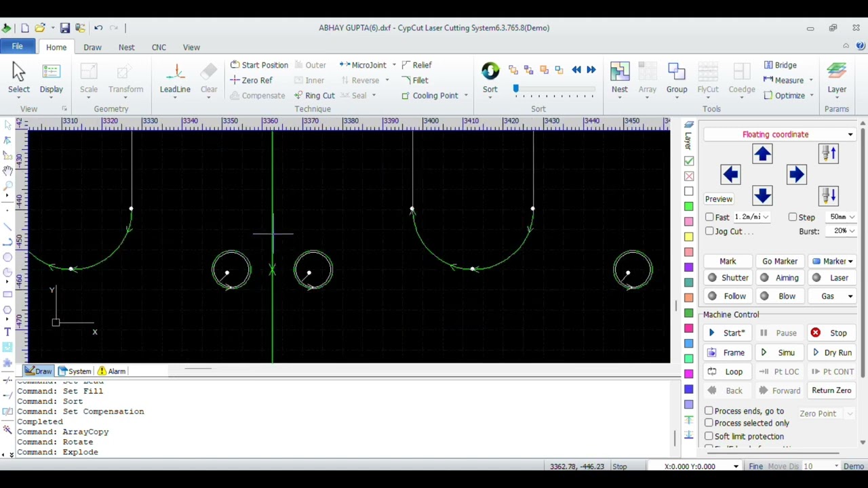Select the Sort icon

coord(490,78)
